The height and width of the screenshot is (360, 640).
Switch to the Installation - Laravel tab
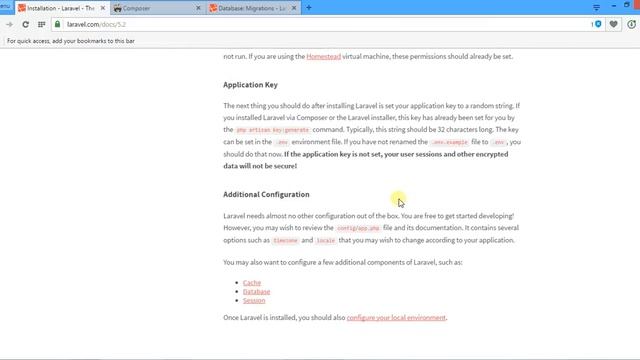pos(61,8)
